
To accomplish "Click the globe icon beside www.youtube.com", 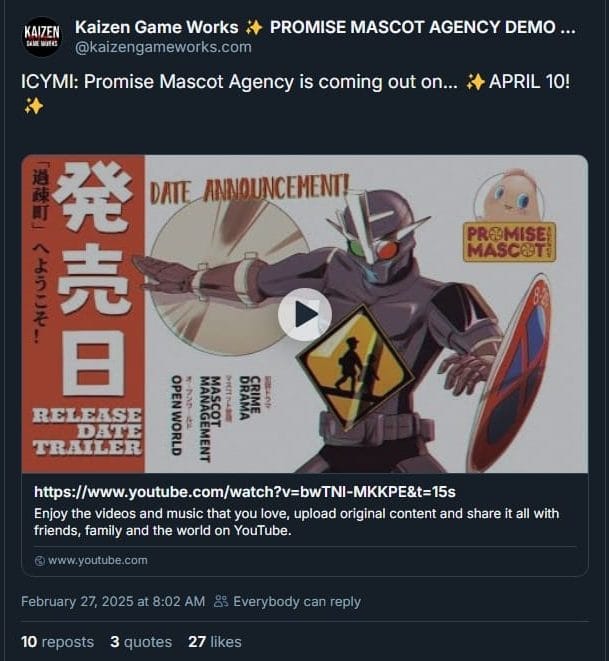I will pyautogui.click(x=39, y=561).
